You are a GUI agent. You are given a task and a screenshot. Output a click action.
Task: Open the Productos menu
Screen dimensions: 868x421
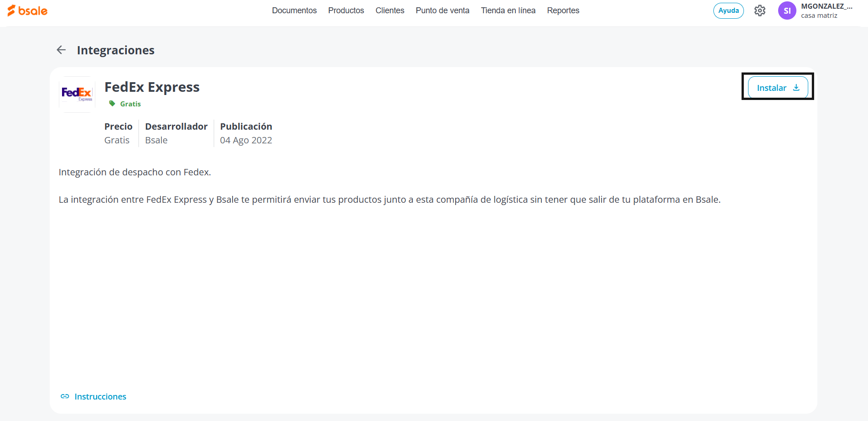click(x=346, y=11)
